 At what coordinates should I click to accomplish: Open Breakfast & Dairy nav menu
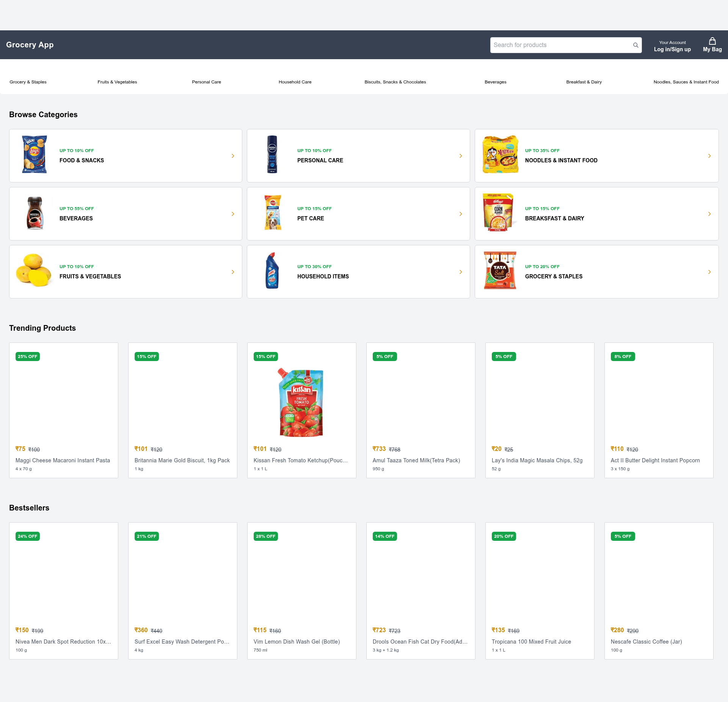584,82
